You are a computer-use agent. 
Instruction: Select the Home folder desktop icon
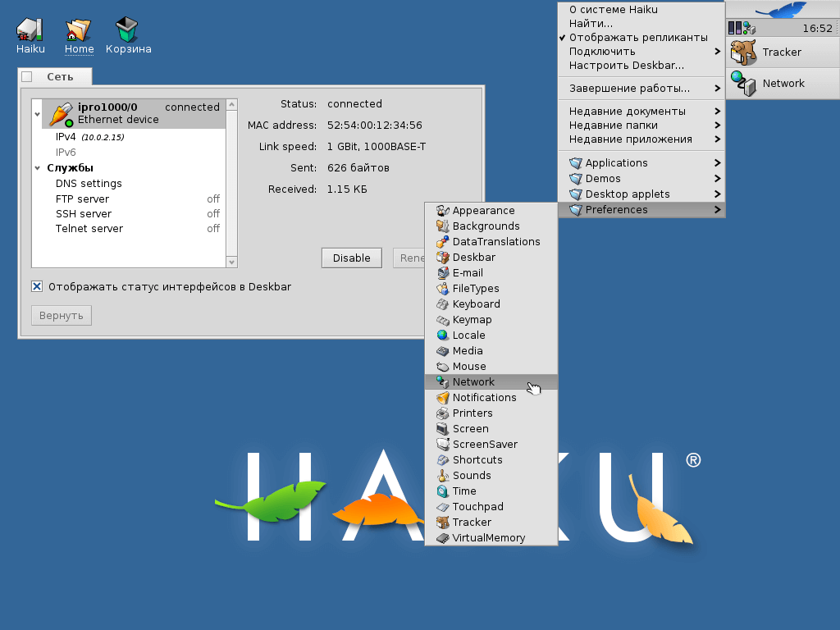(78, 30)
